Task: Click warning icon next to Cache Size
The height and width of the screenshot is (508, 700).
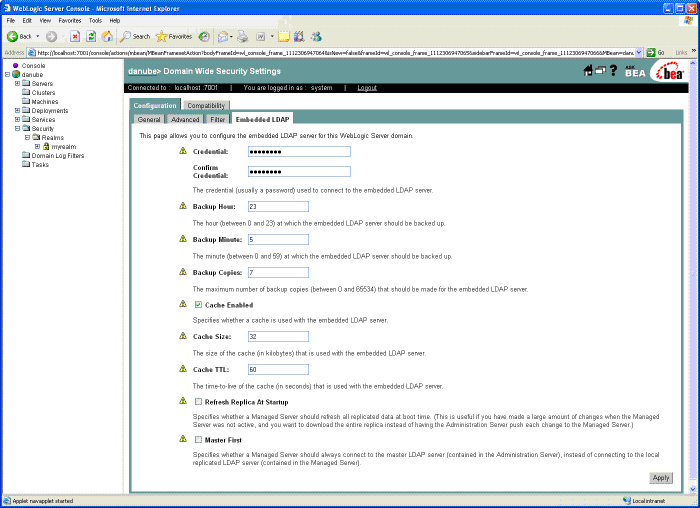Action: point(183,336)
